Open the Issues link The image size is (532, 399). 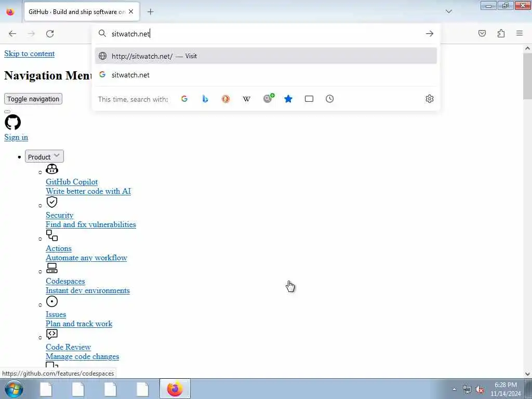coord(56,314)
